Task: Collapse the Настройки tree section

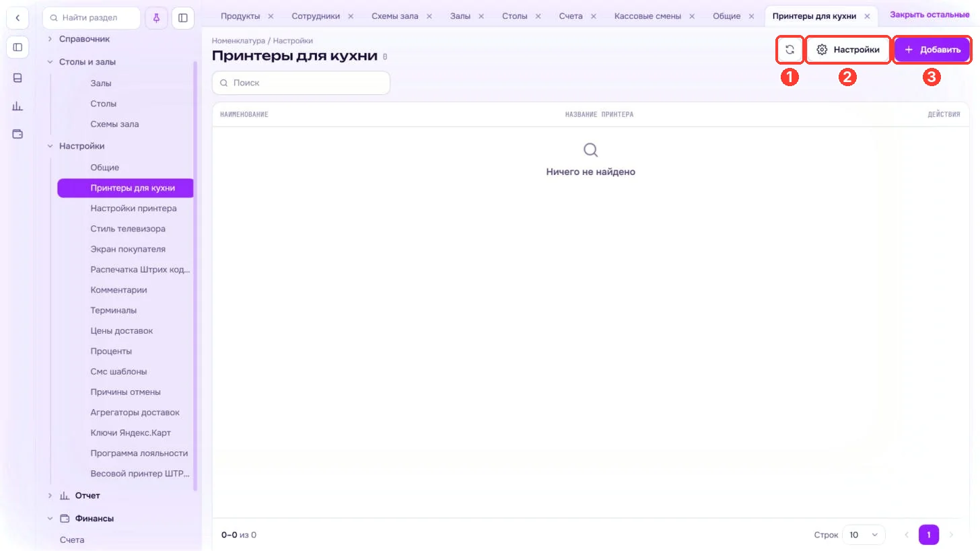Action: pyautogui.click(x=50, y=146)
